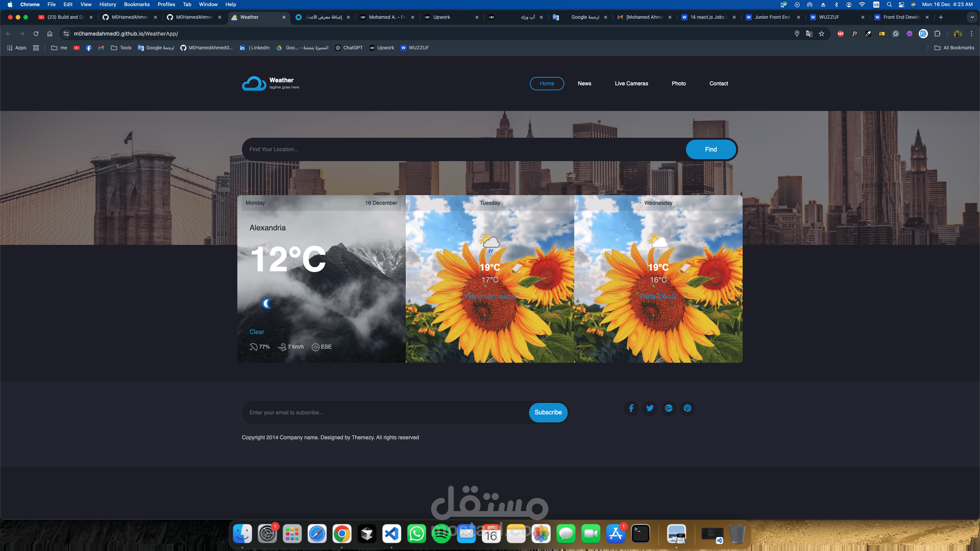Click the Subscribe button for email

click(549, 412)
